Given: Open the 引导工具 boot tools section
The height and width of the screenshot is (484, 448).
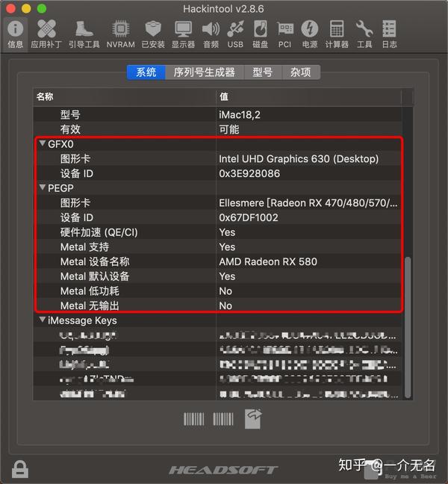Looking at the screenshot, I should pyautogui.click(x=84, y=34).
